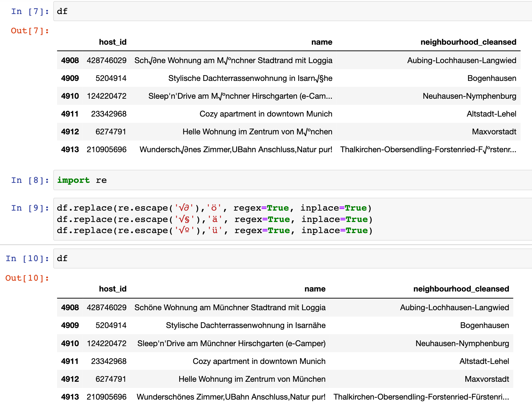Click Maxvorstadt in Out[7] table

coord(494,132)
